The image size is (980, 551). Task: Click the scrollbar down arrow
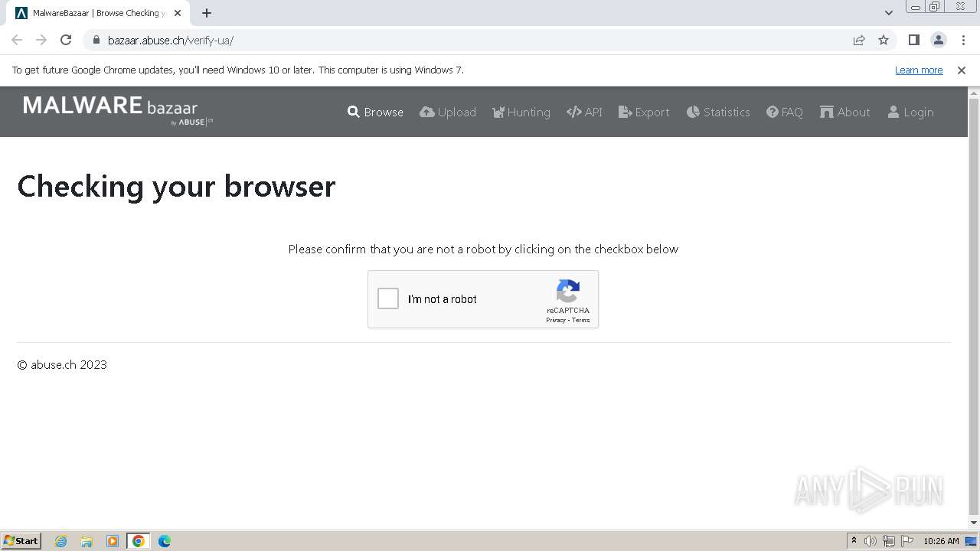pos(974,523)
